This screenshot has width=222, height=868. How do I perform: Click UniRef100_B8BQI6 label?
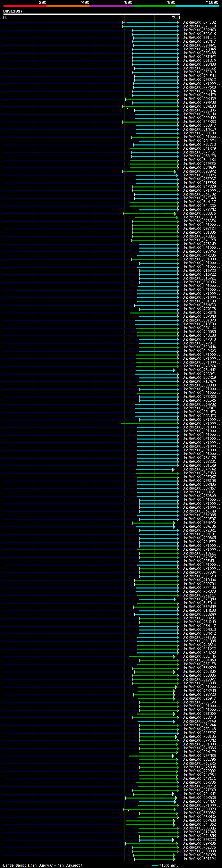[x=199, y=213]
